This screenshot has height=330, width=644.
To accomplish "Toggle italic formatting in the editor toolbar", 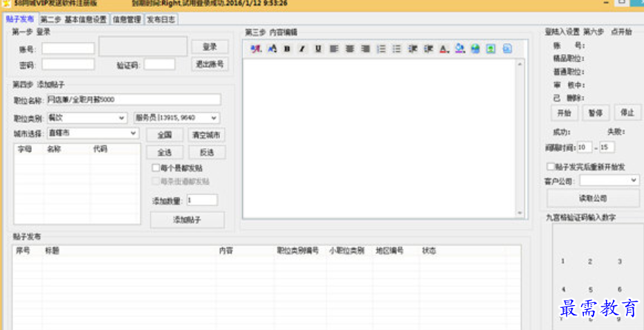I will pyautogui.click(x=302, y=49).
